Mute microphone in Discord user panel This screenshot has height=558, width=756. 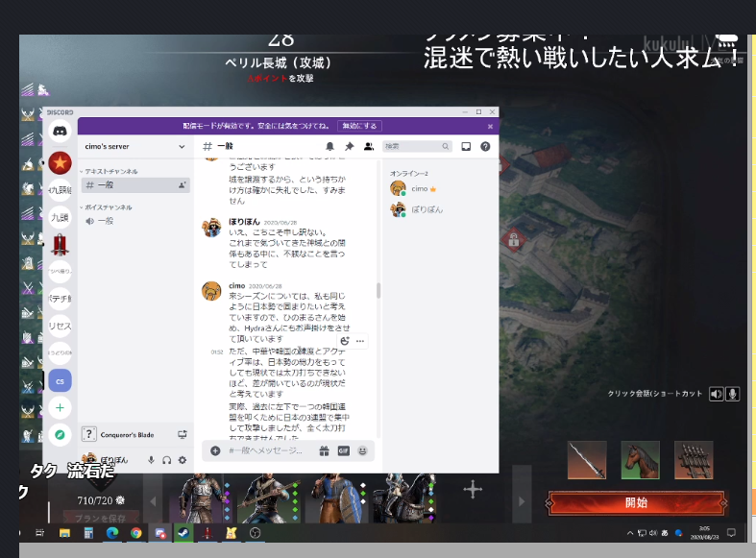click(x=152, y=460)
